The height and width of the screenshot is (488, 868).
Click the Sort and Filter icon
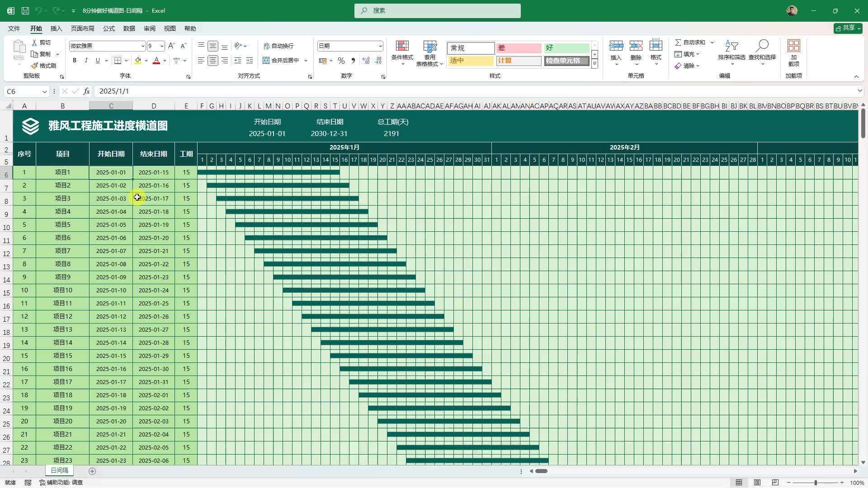[731, 47]
